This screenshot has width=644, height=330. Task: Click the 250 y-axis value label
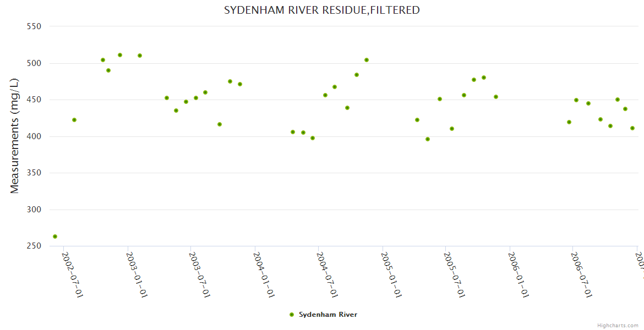[35, 246]
